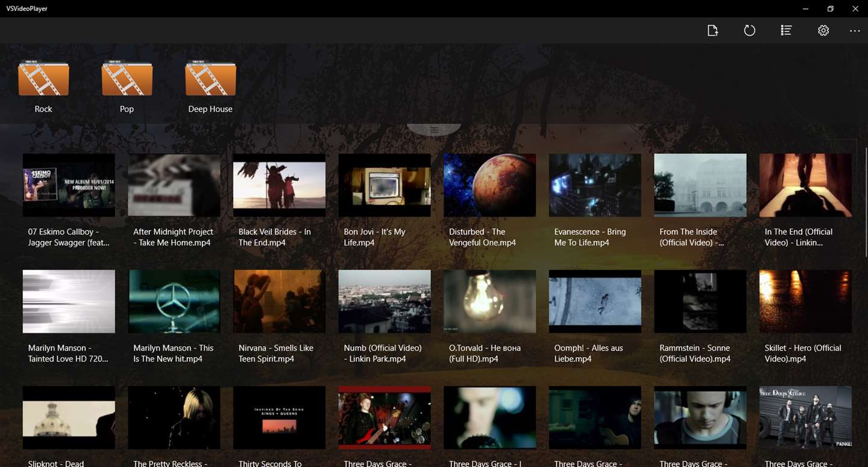
Task: Play Three Days Grace guitarist red-border thumbnail
Action: (385, 418)
